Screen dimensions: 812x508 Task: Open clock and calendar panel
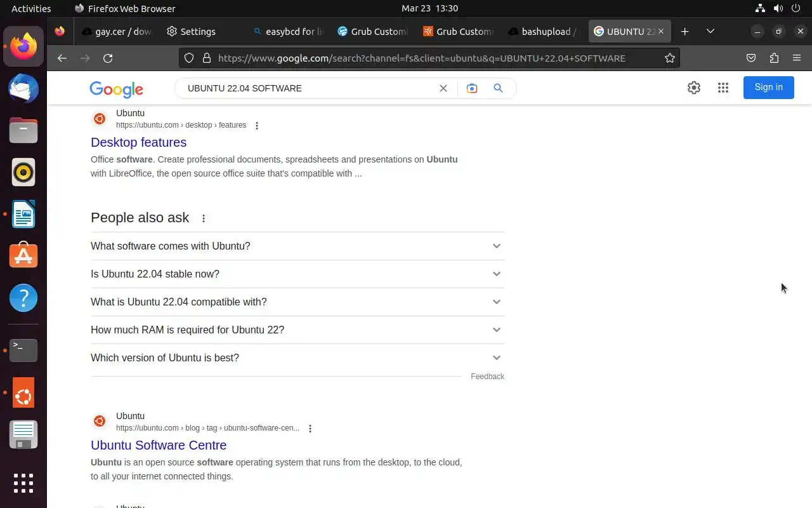(429, 8)
